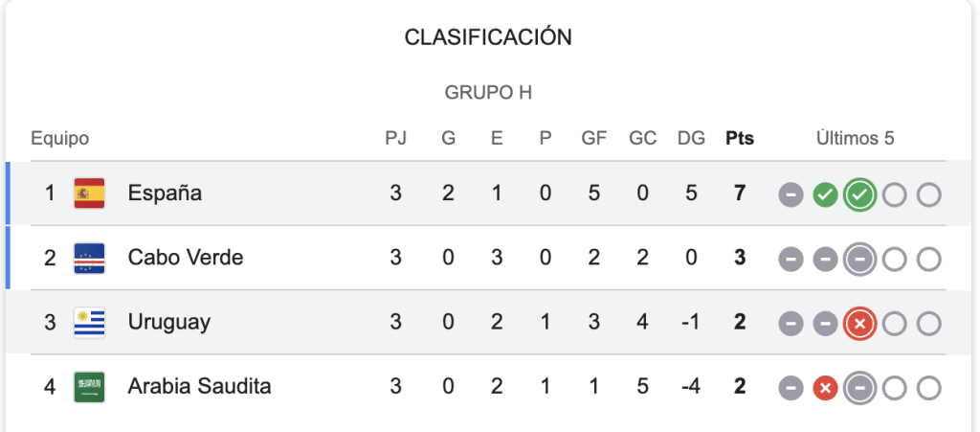Click the CLASIFICACIÓN title

[x=488, y=37]
